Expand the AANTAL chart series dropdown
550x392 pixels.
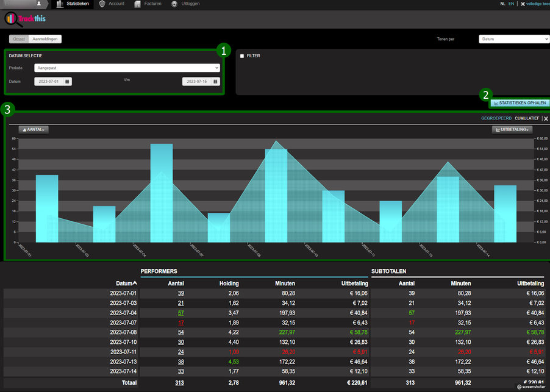tap(34, 129)
